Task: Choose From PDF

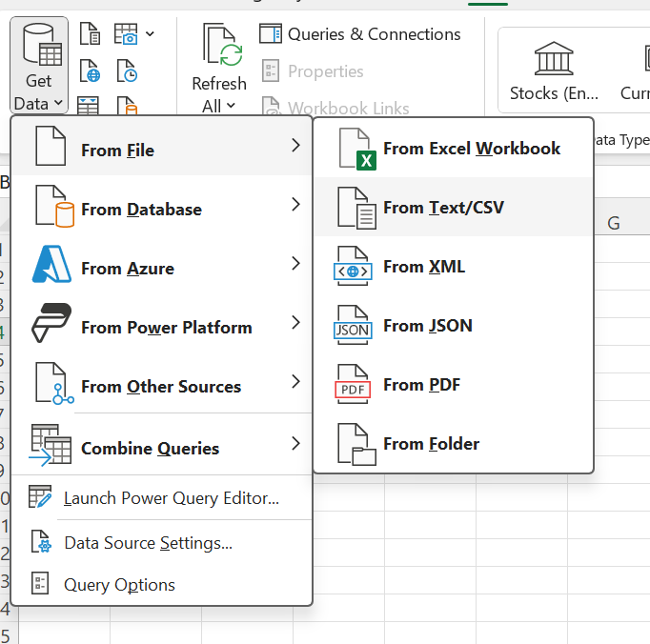Action: pos(454,385)
